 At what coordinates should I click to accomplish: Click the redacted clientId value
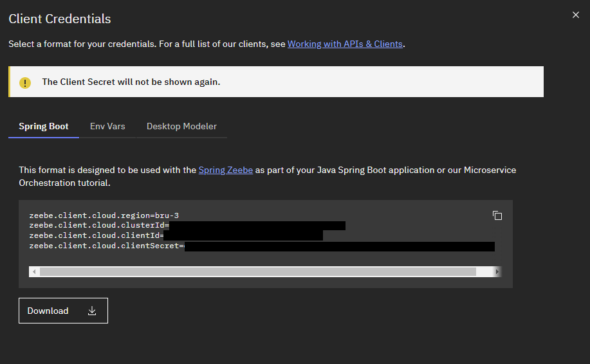pyautogui.click(x=243, y=235)
